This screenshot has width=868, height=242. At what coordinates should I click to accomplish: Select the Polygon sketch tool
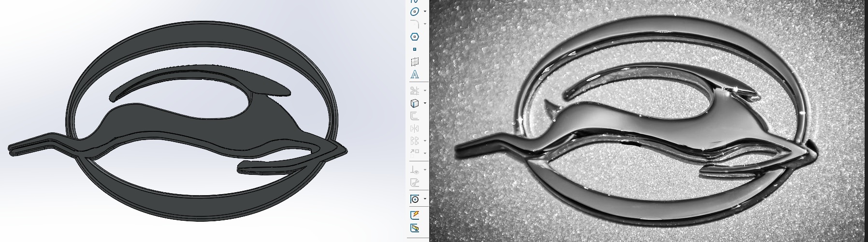coord(414,37)
